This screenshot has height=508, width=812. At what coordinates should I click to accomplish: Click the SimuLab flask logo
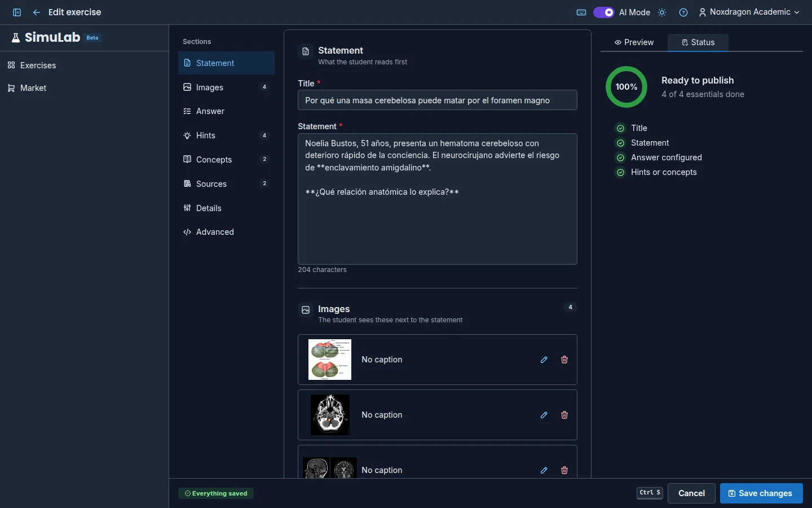tap(16, 38)
